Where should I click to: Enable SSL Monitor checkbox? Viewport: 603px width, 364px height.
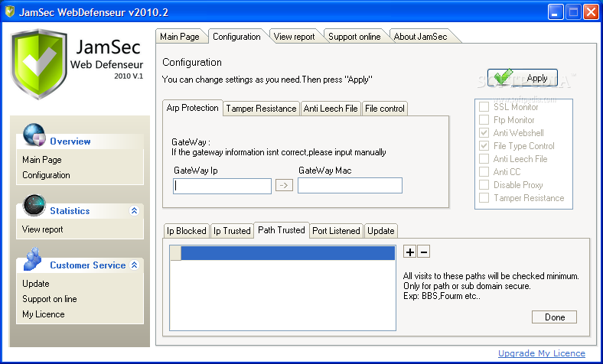point(484,107)
